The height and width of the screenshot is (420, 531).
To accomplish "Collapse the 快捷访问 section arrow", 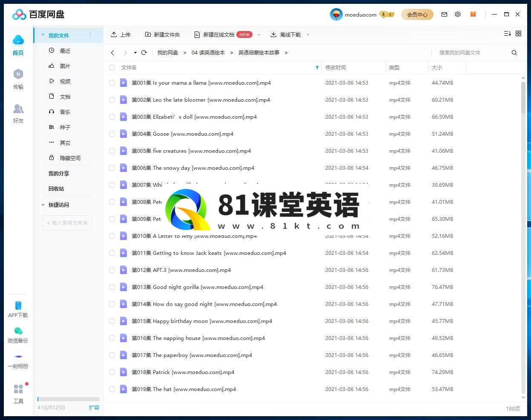I will 43,205.
